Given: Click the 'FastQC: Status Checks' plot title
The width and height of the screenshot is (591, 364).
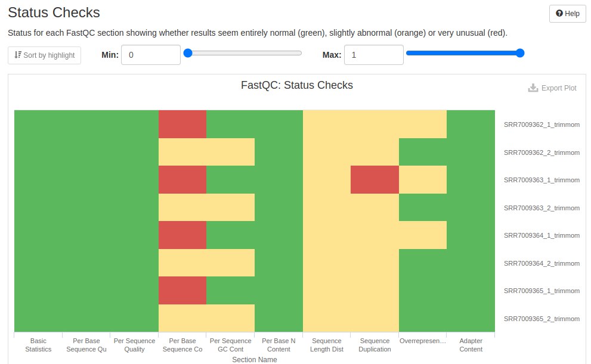Looking at the screenshot, I should point(296,85).
